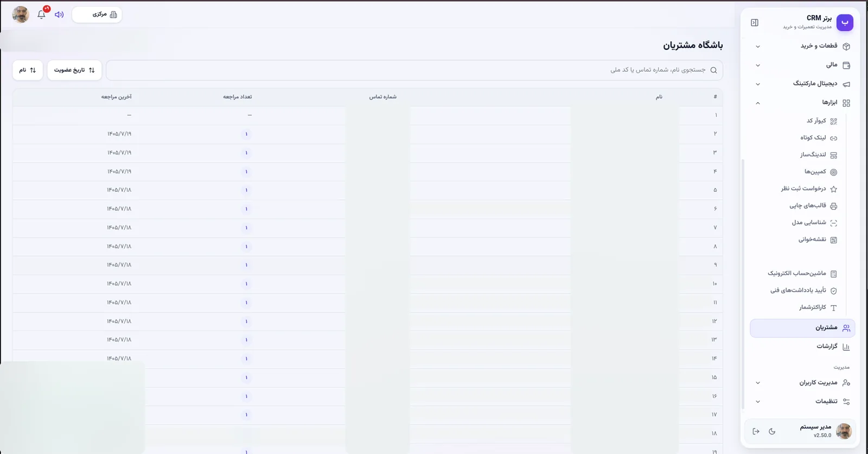This screenshot has height=454, width=868.
Task: Click the تنظیمات sliders icon
Action: [846, 402]
